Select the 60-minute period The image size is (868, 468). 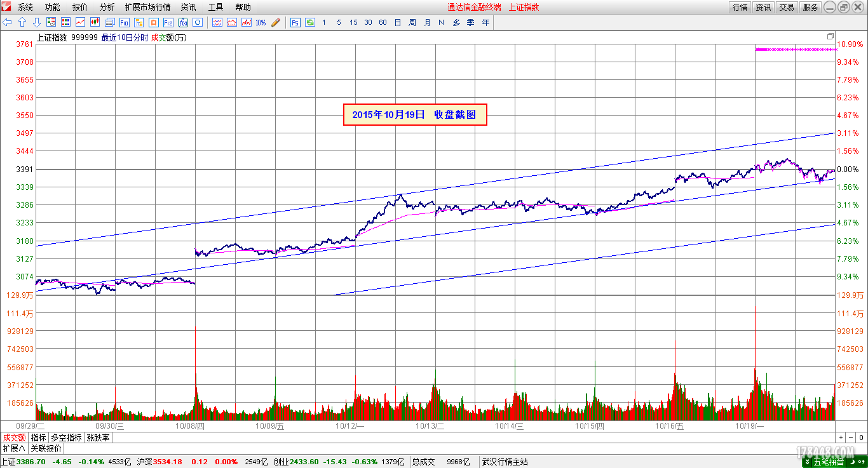click(x=383, y=22)
